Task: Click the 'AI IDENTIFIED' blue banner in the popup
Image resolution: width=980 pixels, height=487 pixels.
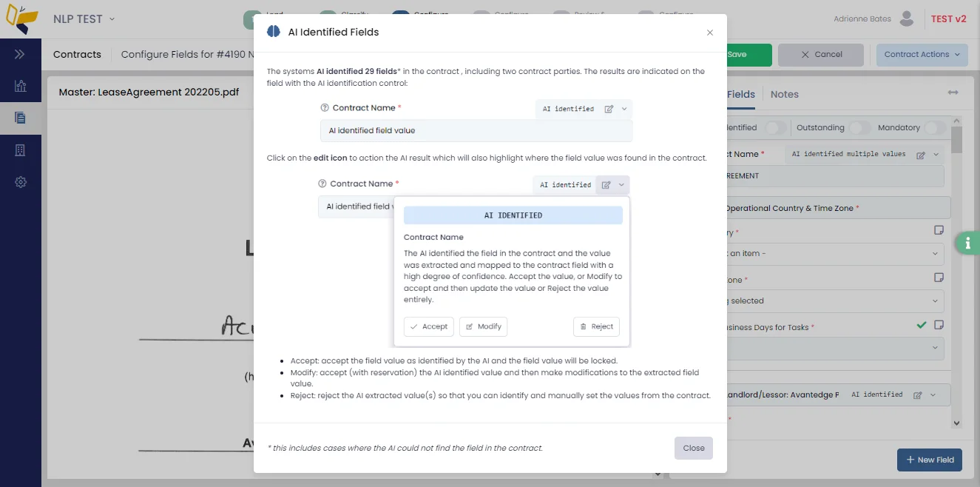Action: [513, 215]
